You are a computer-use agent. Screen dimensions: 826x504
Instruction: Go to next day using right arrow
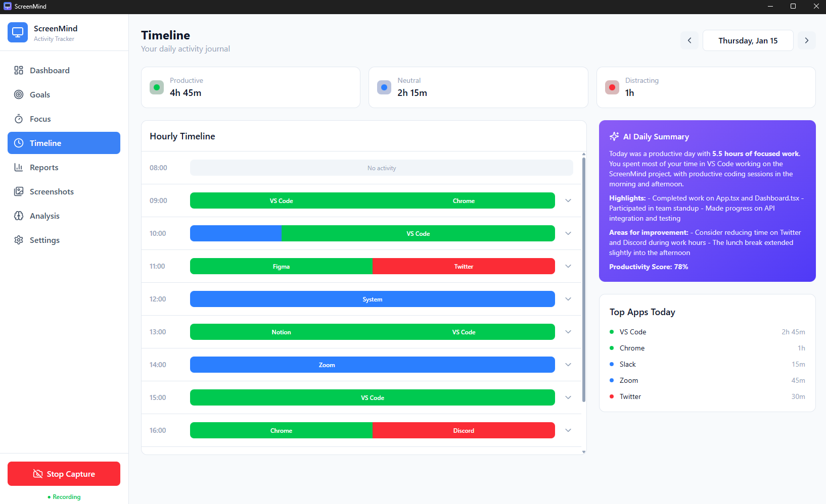807,40
